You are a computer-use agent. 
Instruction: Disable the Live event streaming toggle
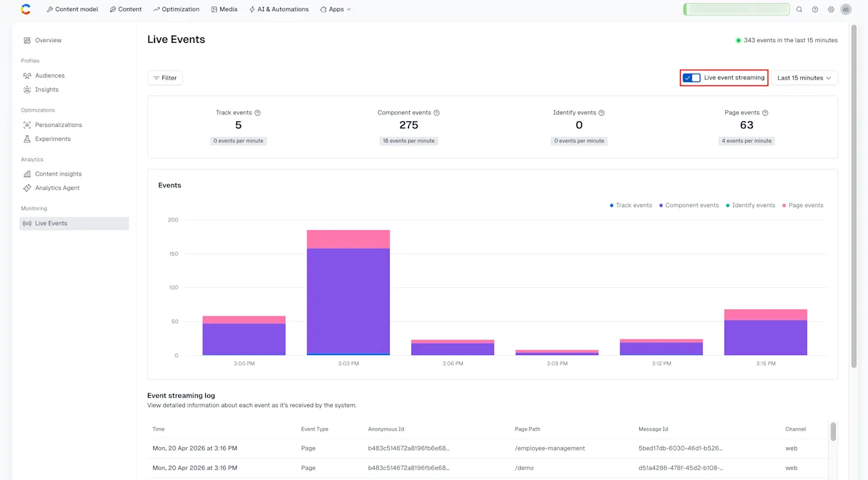pyautogui.click(x=691, y=77)
